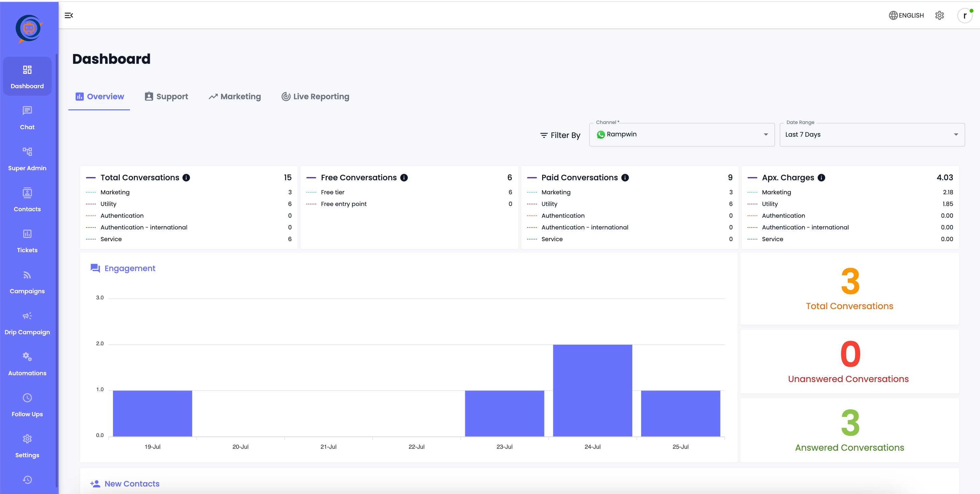Open the user profile avatar menu

click(x=964, y=16)
